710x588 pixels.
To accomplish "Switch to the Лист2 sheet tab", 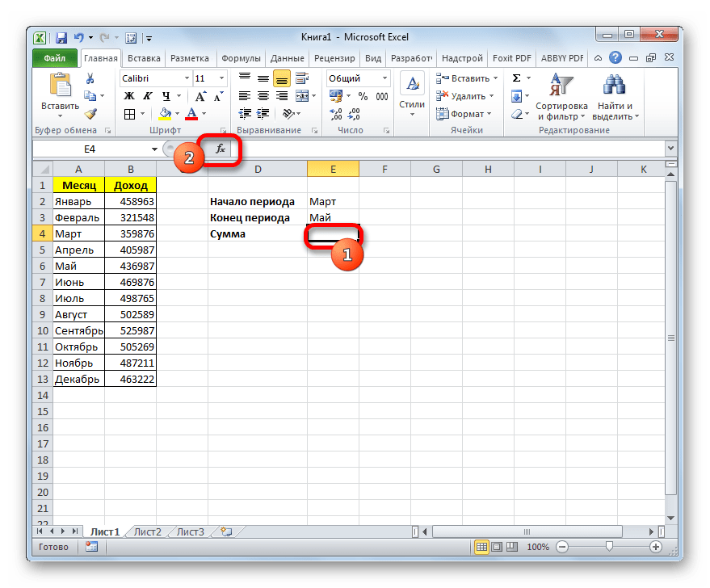I will click(x=148, y=532).
